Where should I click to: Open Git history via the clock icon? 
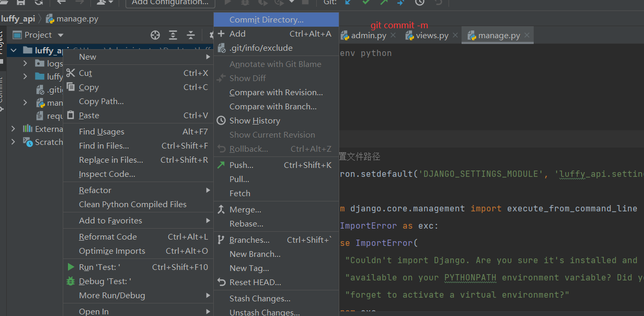click(420, 2)
